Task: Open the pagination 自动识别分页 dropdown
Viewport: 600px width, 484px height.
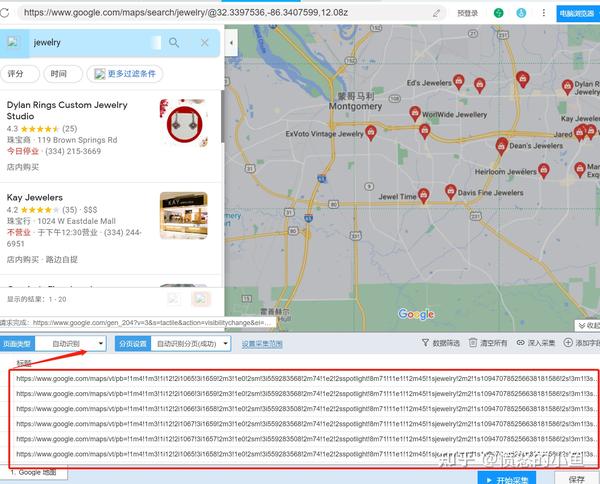Action: 191,344
